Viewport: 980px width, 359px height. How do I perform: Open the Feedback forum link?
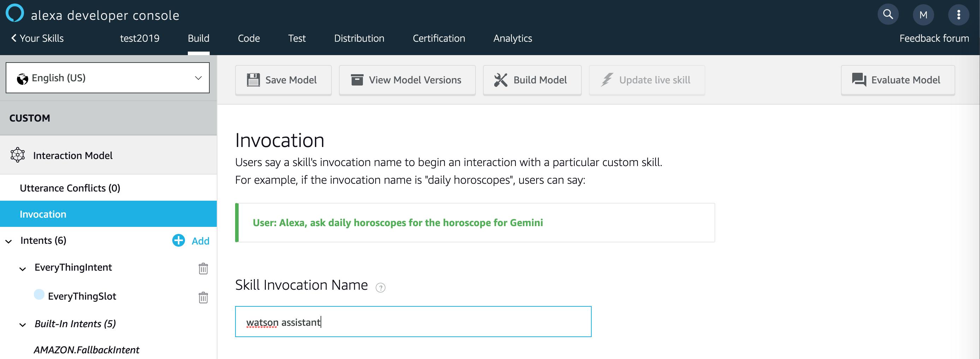934,38
